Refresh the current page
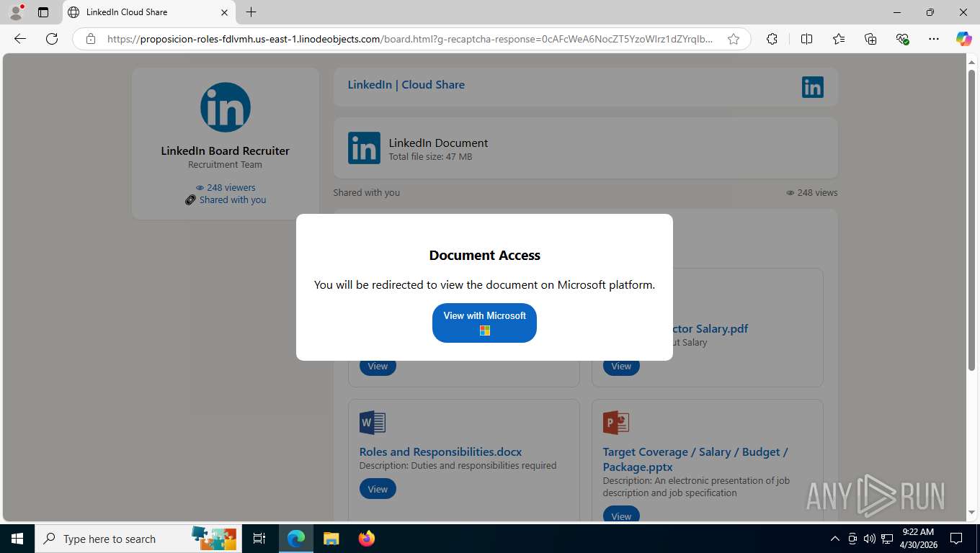The width and height of the screenshot is (980, 553). click(x=52, y=39)
